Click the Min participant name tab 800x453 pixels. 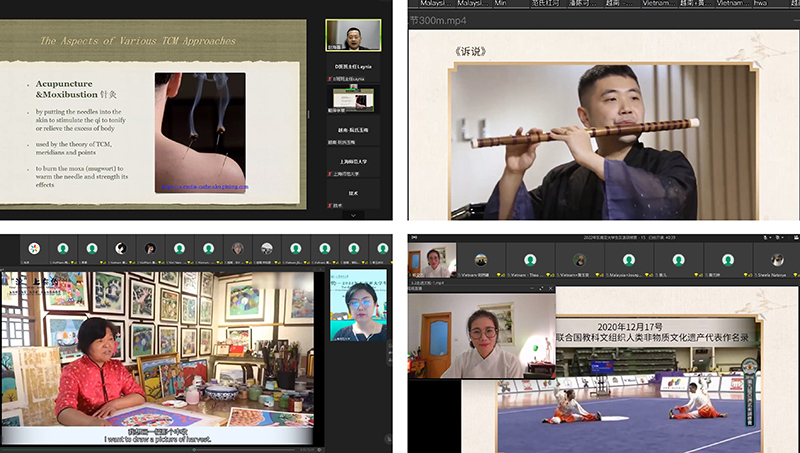(x=502, y=4)
